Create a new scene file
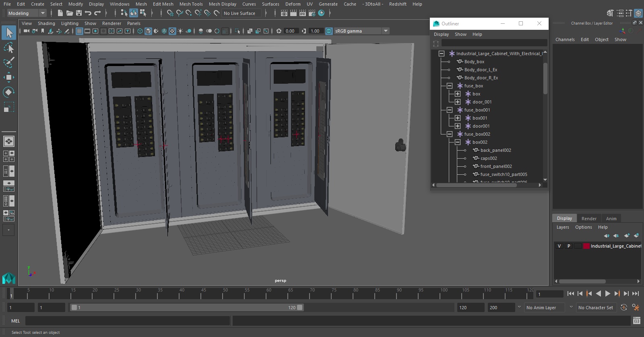Image resolution: width=644 pixels, height=337 pixels. coord(60,13)
